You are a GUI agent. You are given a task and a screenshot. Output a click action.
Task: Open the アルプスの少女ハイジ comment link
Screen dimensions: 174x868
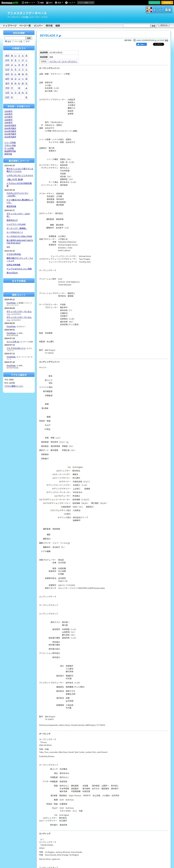click(x=16, y=348)
